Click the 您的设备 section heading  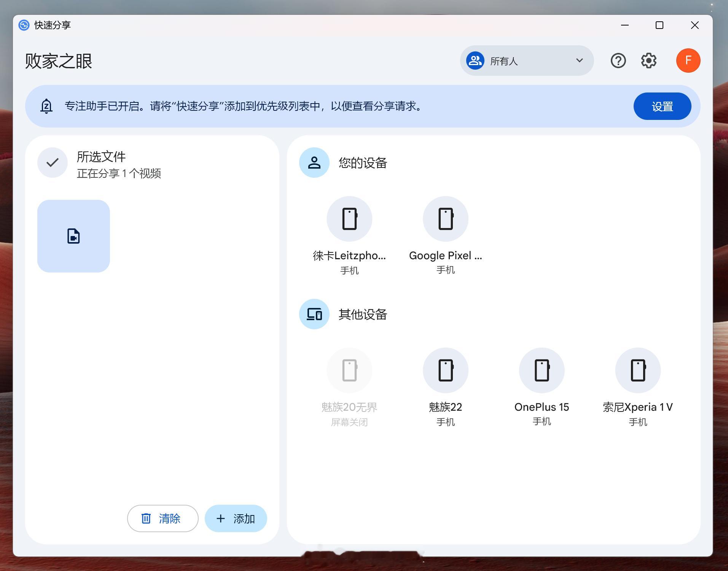(x=363, y=163)
